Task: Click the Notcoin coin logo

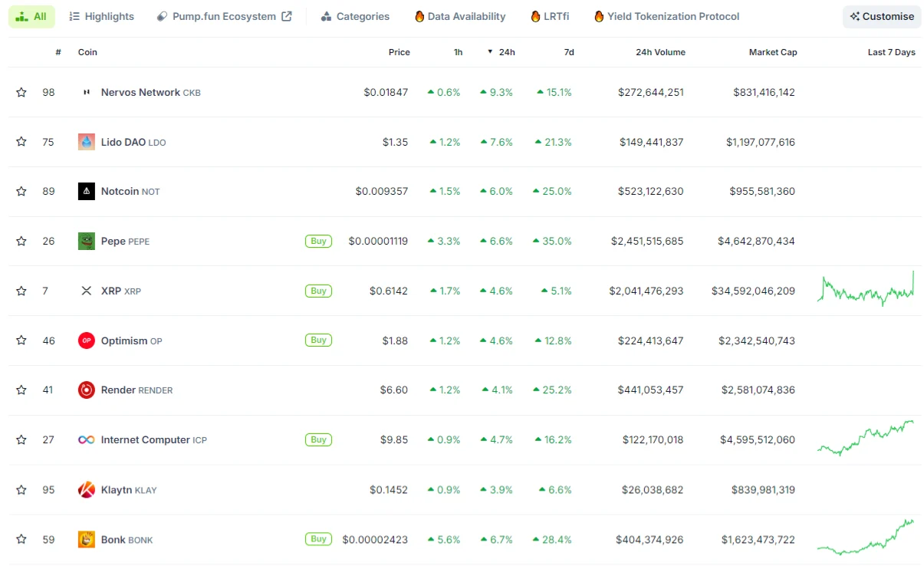Action: pyautogui.click(x=87, y=192)
